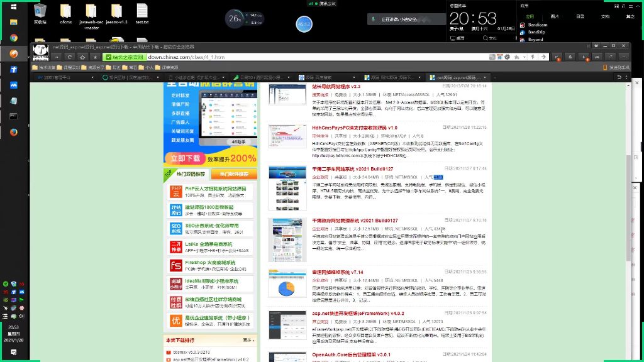Open LaiKe 全场景电商系统 link
The height and width of the screenshot is (362, 644).
(x=208, y=244)
